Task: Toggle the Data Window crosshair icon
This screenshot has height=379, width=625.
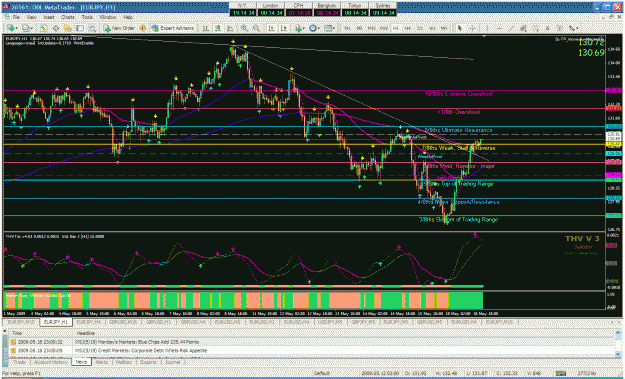Action: coord(55,28)
